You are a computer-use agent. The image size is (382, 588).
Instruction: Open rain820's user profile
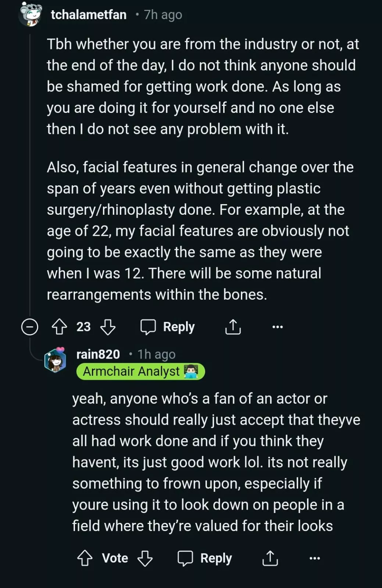click(x=98, y=354)
